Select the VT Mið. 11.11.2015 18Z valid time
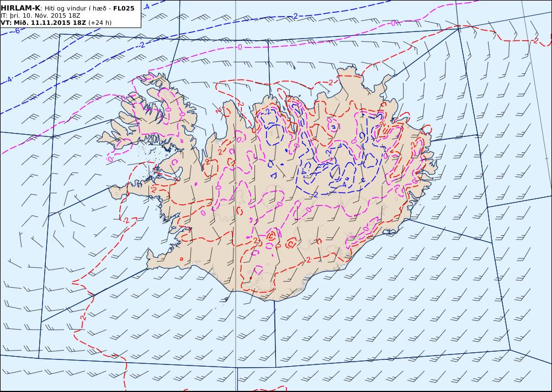Viewport: 552px width, 392px height. click(x=43, y=23)
